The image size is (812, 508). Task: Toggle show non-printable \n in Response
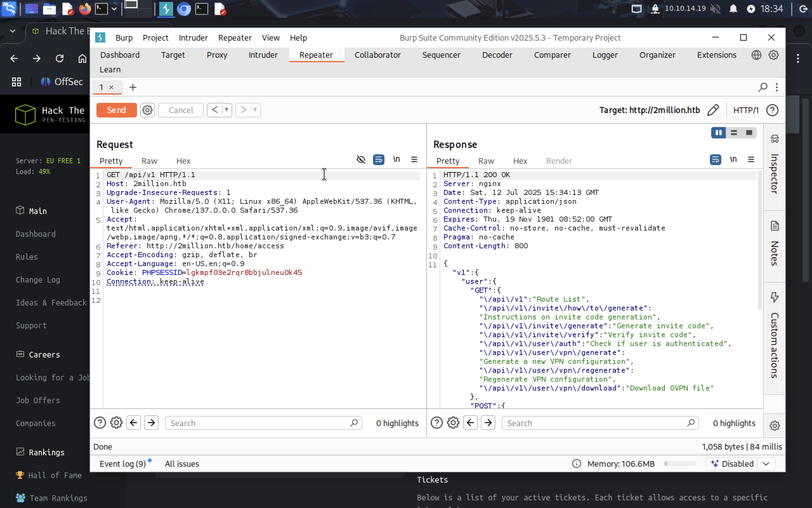click(x=733, y=159)
